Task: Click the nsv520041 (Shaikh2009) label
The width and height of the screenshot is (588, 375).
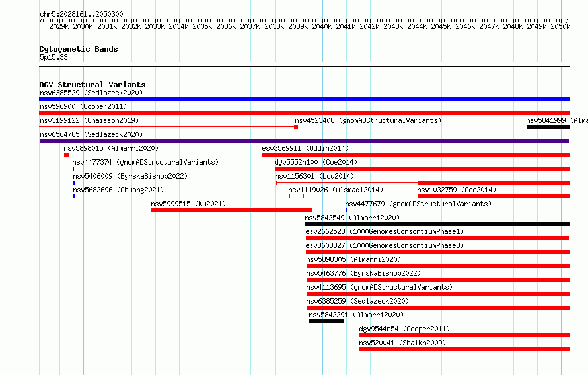Action: 402,343
